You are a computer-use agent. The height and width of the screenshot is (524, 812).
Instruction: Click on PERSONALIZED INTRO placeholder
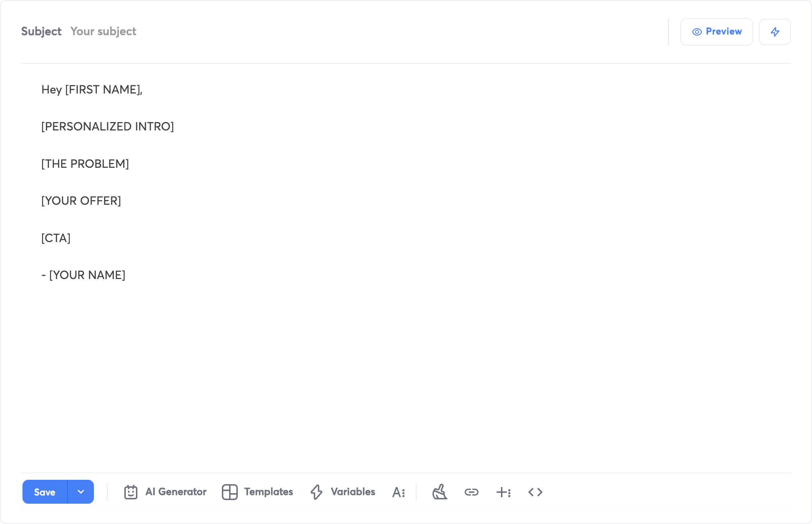click(108, 126)
